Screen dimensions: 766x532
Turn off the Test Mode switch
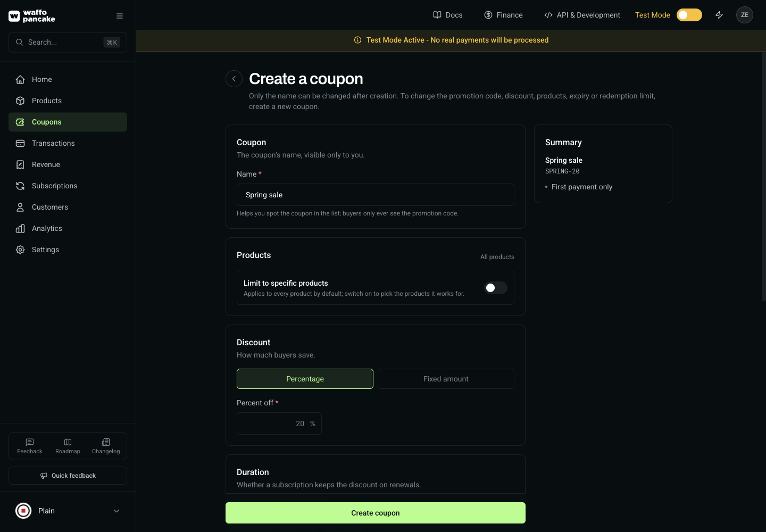click(689, 15)
